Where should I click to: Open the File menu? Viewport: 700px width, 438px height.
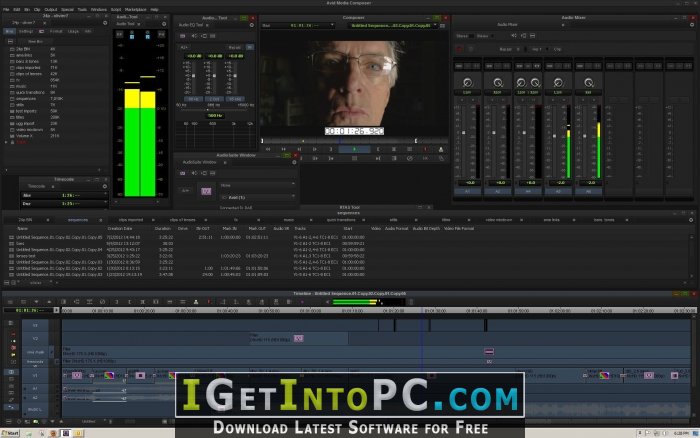pyautogui.click(x=6, y=9)
